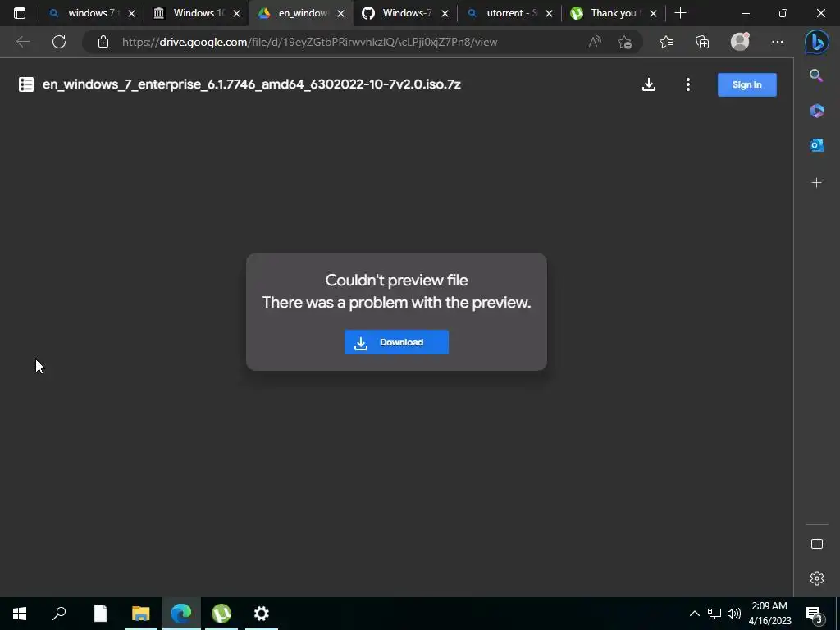This screenshot has height=630, width=840.
Task: Expand hidden system tray icons chevron
Action: pyautogui.click(x=694, y=614)
